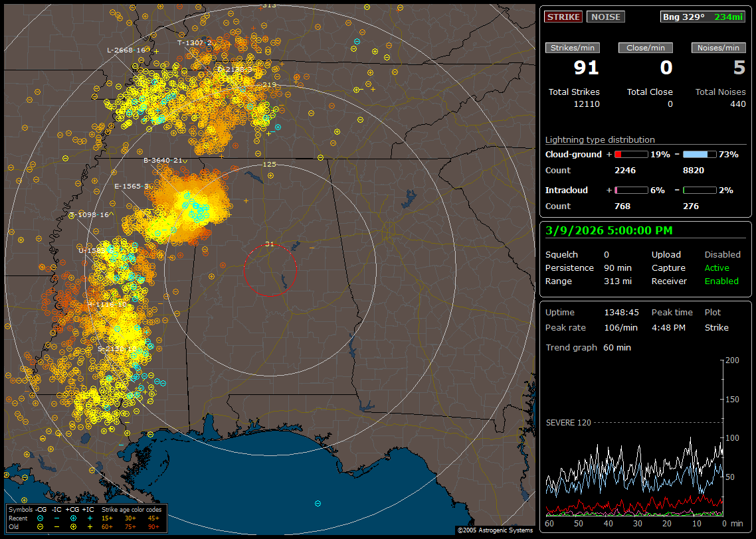Screen dimensions: 756x539
Task: Click the green Active capture status
Action: (x=717, y=268)
